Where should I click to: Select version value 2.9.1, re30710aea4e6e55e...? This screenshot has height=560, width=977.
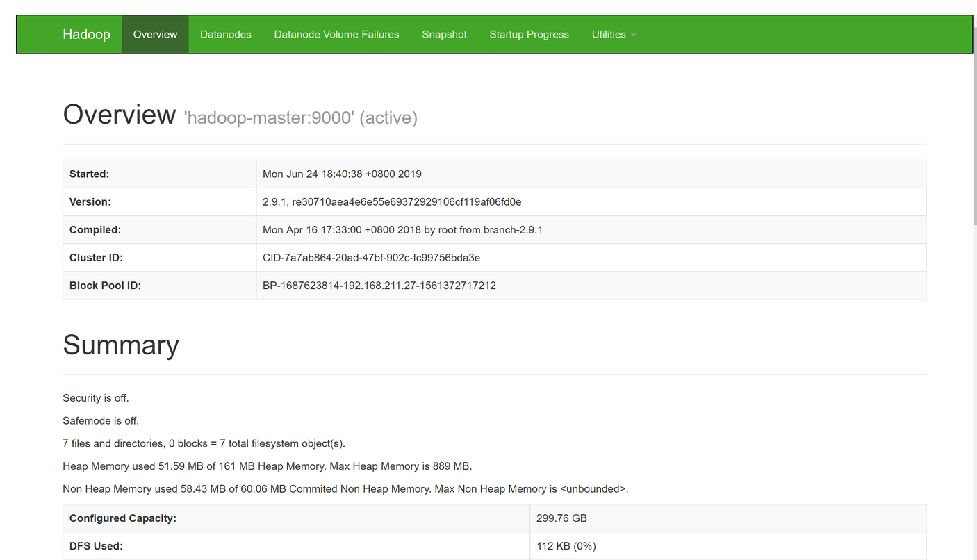coord(392,201)
